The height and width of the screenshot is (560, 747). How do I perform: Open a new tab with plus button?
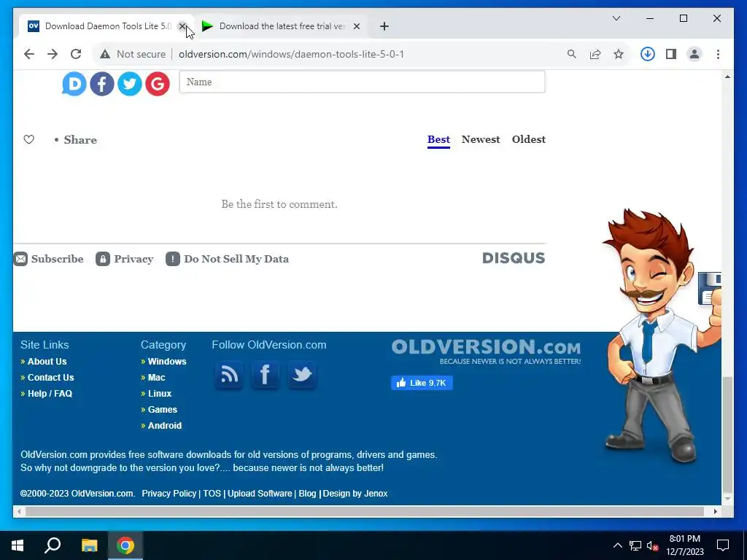pos(384,26)
